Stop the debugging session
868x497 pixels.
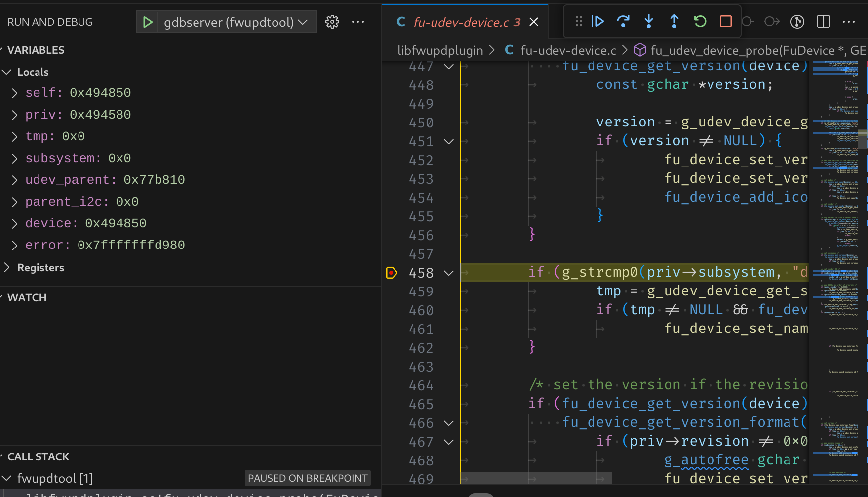coord(726,21)
